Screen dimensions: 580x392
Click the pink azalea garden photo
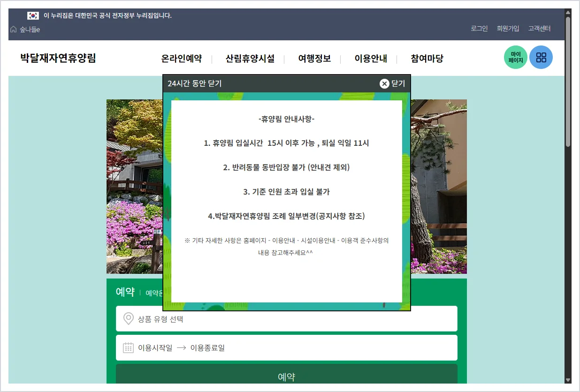click(x=135, y=187)
